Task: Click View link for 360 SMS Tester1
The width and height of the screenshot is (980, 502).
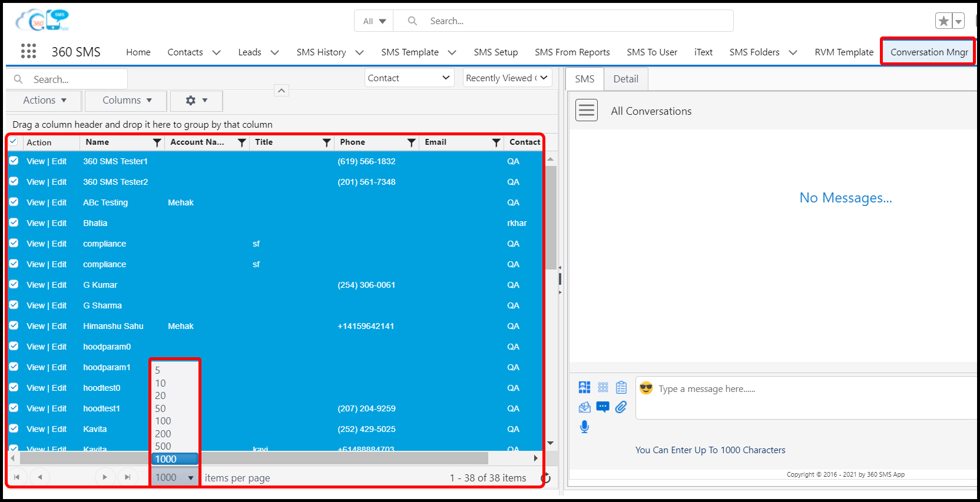Action: (35, 161)
